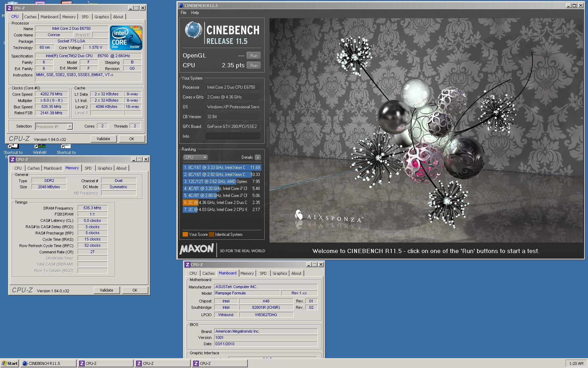Click the Cinebench sphere logo icon
Screen dimensions: 588x368
coord(193,30)
